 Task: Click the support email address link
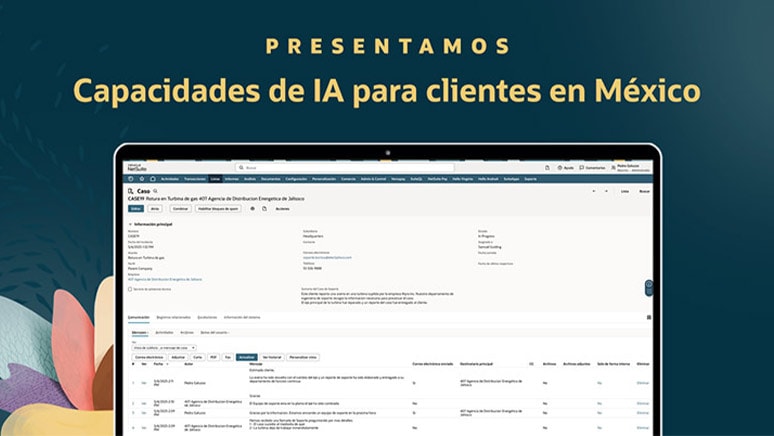pyautogui.click(x=327, y=258)
